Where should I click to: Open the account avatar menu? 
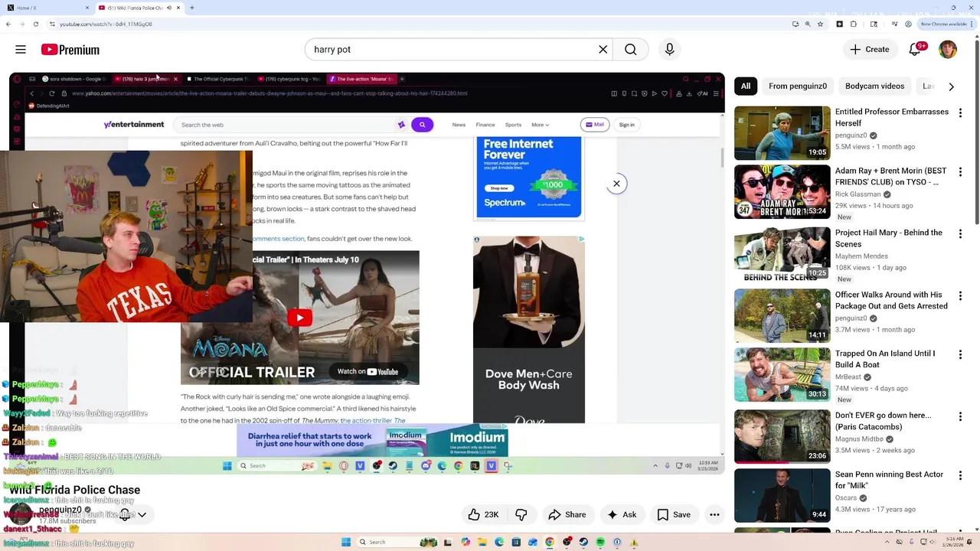[x=948, y=50]
